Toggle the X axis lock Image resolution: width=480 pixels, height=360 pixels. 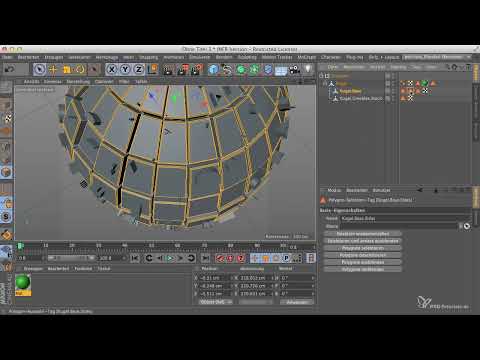(x=112, y=69)
